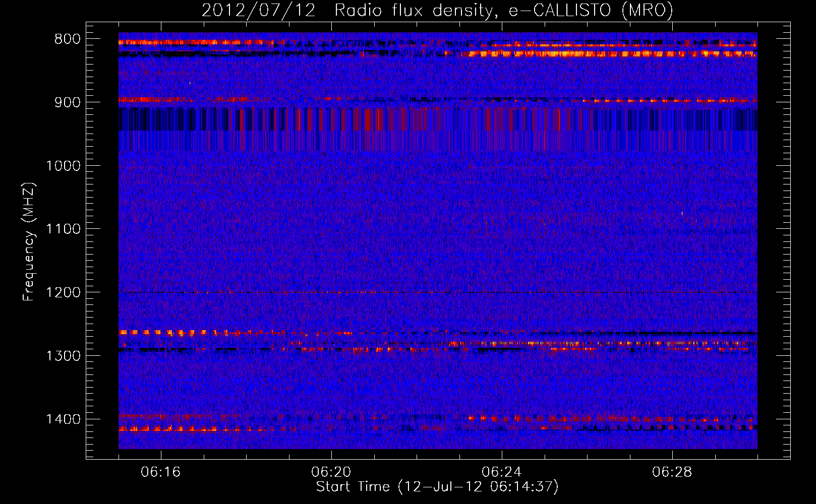Click the 06:16 time tick label
This screenshot has width=816, height=504.
pyautogui.click(x=161, y=472)
